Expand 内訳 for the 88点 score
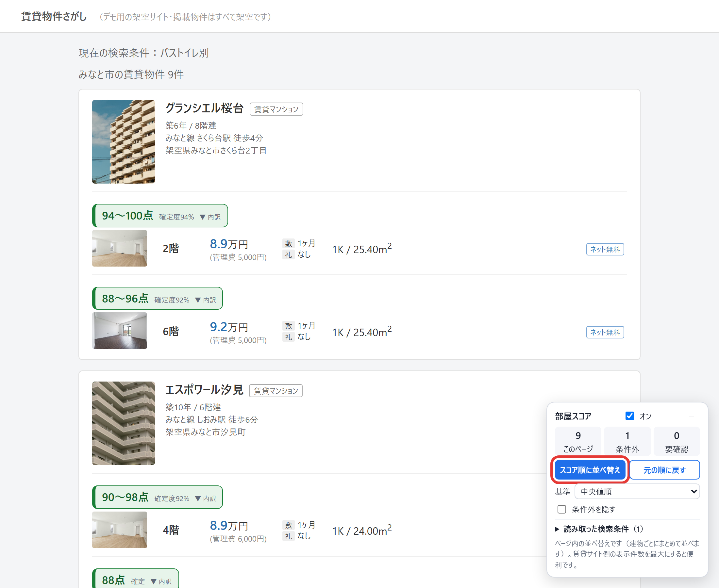 point(161,581)
